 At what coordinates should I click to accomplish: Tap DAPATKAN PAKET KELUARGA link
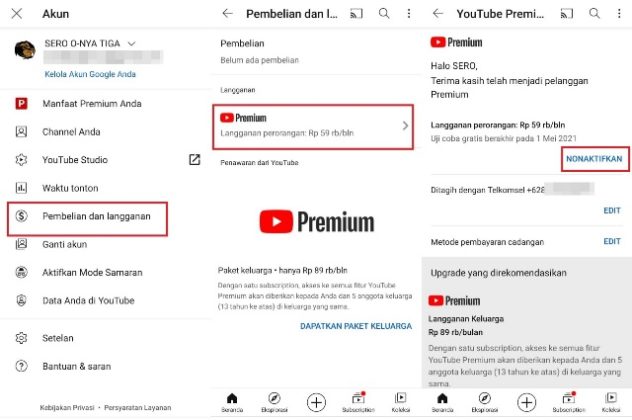click(356, 326)
